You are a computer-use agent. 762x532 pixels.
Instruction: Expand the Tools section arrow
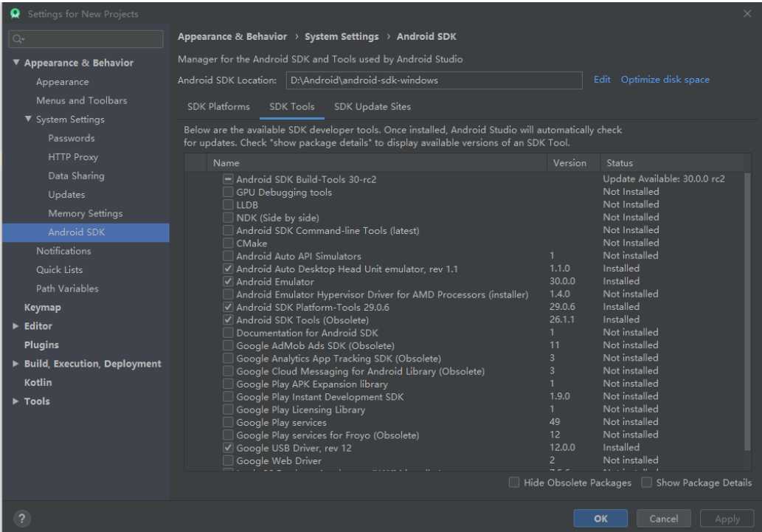pos(15,401)
